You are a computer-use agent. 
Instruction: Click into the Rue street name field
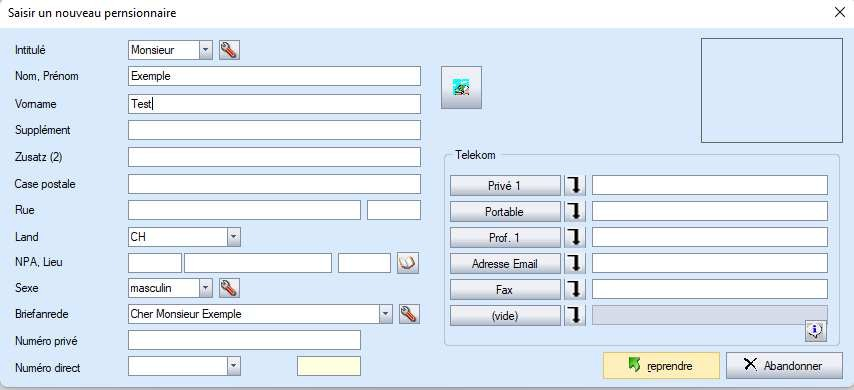pos(244,210)
